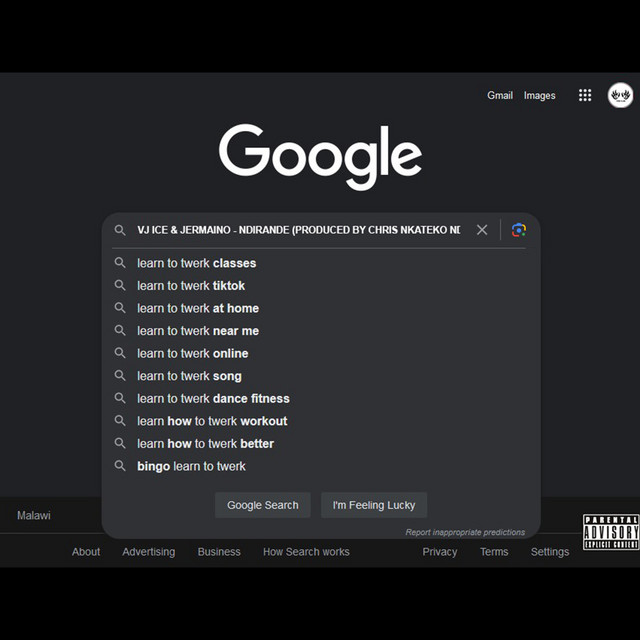Clear the search box with X icon
640x640 pixels.
[482, 230]
